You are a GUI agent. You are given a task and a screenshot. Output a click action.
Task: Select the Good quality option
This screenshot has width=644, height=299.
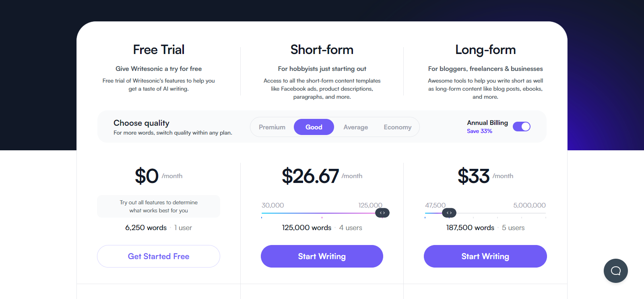coord(314,127)
